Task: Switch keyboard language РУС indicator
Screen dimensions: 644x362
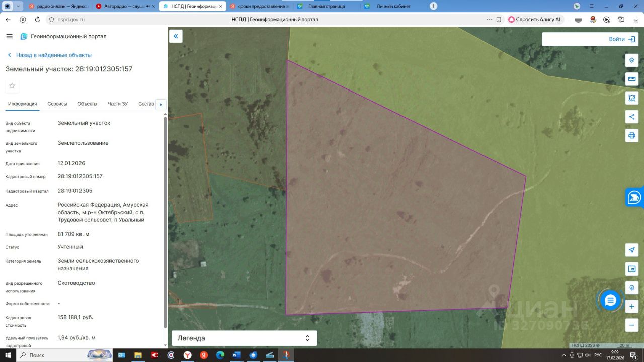Action: (598, 355)
